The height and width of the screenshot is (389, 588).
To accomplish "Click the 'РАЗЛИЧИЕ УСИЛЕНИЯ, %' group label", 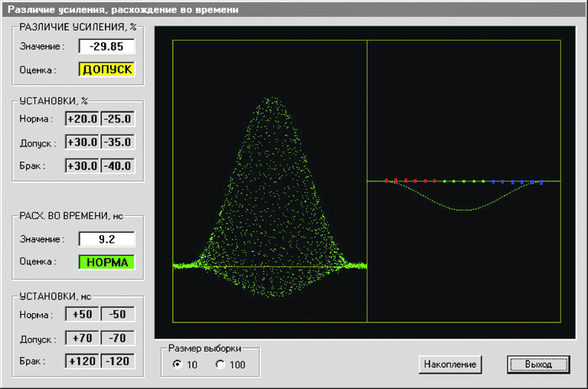I will coord(78,27).
